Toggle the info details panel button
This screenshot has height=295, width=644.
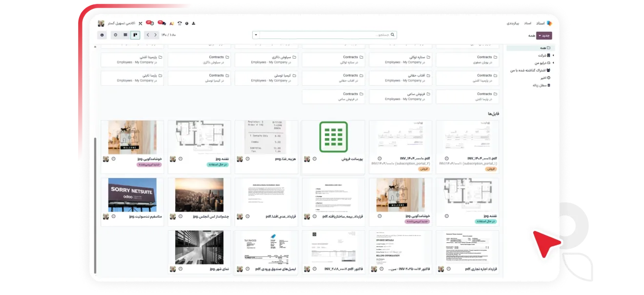pos(102,35)
